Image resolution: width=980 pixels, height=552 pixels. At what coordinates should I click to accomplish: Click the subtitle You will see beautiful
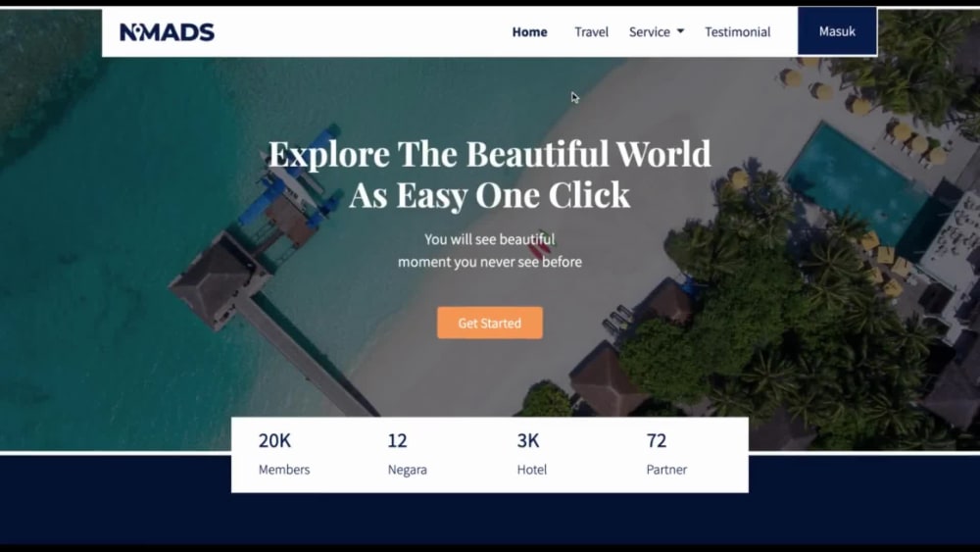click(489, 239)
